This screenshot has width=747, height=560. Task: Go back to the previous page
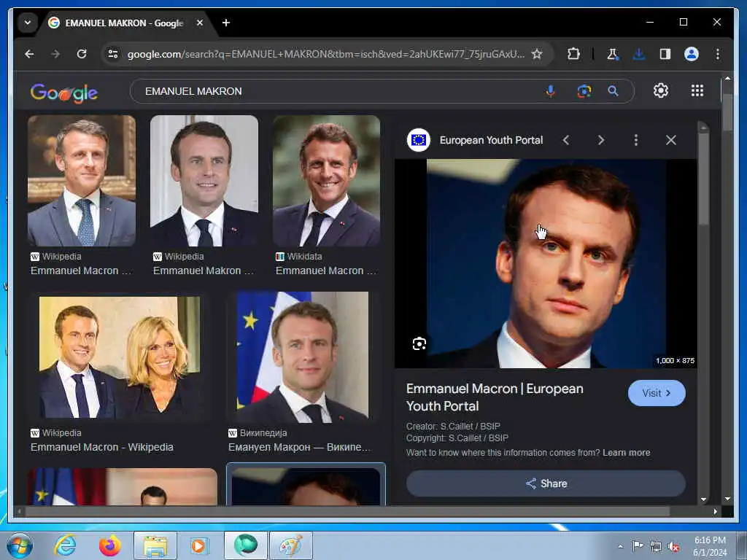pyautogui.click(x=29, y=54)
